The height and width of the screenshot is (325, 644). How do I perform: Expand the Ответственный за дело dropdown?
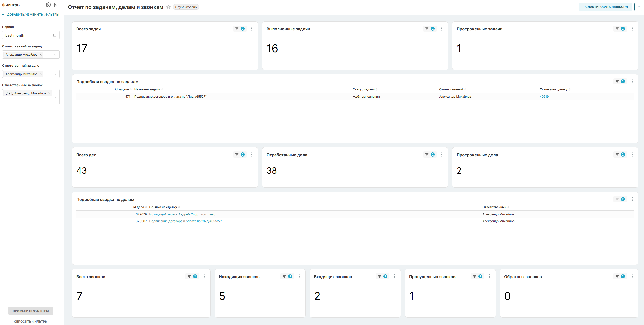tap(55, 74)
